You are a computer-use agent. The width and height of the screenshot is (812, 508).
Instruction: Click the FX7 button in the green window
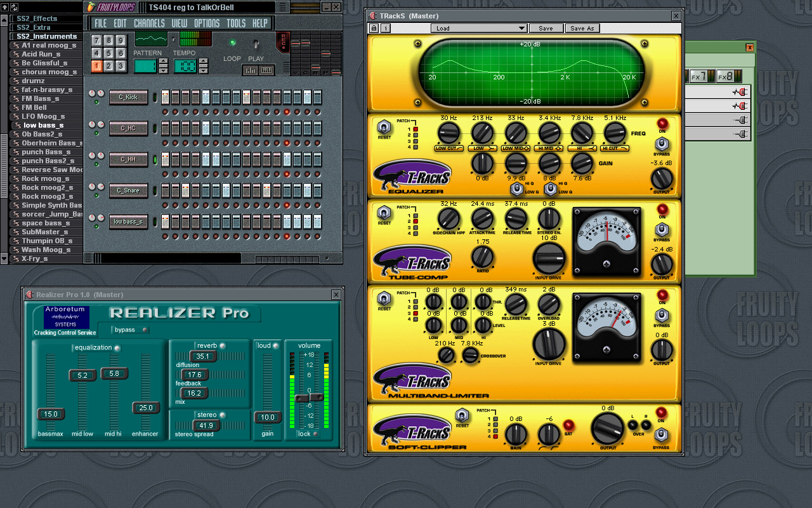pyautogui.click(x=698, y=76)
